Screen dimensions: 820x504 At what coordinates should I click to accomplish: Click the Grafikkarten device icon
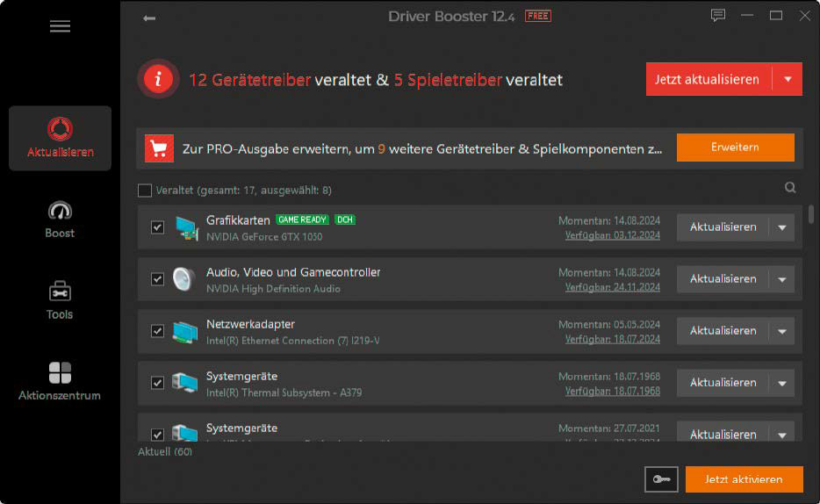coord(186,228)
